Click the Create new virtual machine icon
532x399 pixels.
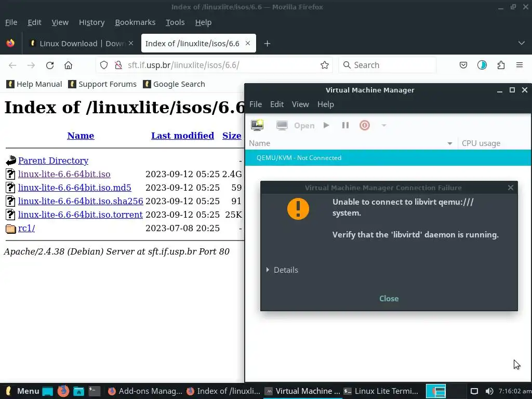pyautogui.click(x=257, y=125)
